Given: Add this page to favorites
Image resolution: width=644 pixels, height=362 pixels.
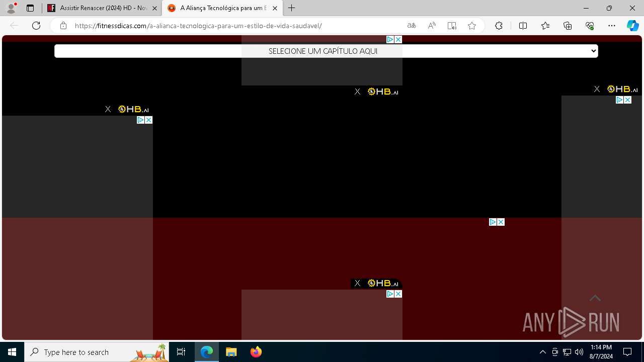Looking at the screenshot, I should (472, 26).
